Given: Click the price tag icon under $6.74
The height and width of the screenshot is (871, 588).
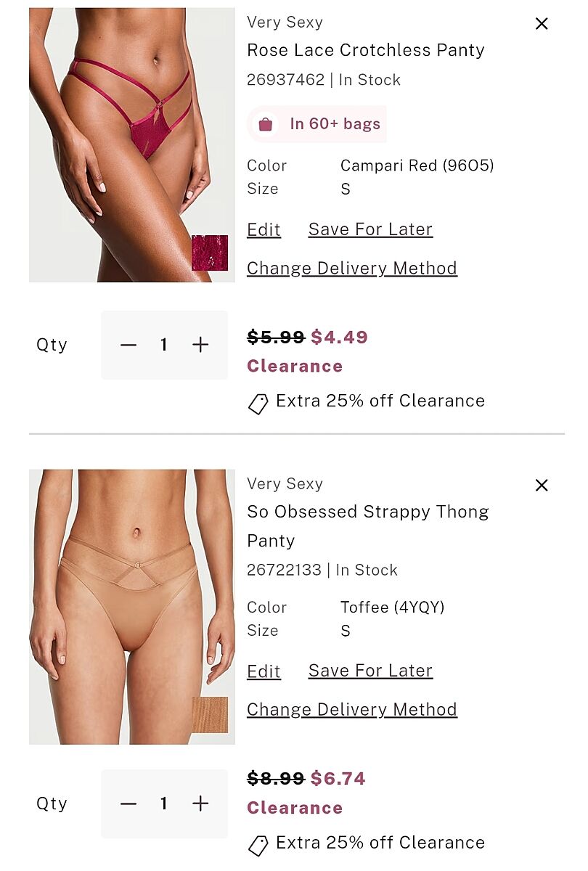Looking at the screenshot, I should [258, 845].
